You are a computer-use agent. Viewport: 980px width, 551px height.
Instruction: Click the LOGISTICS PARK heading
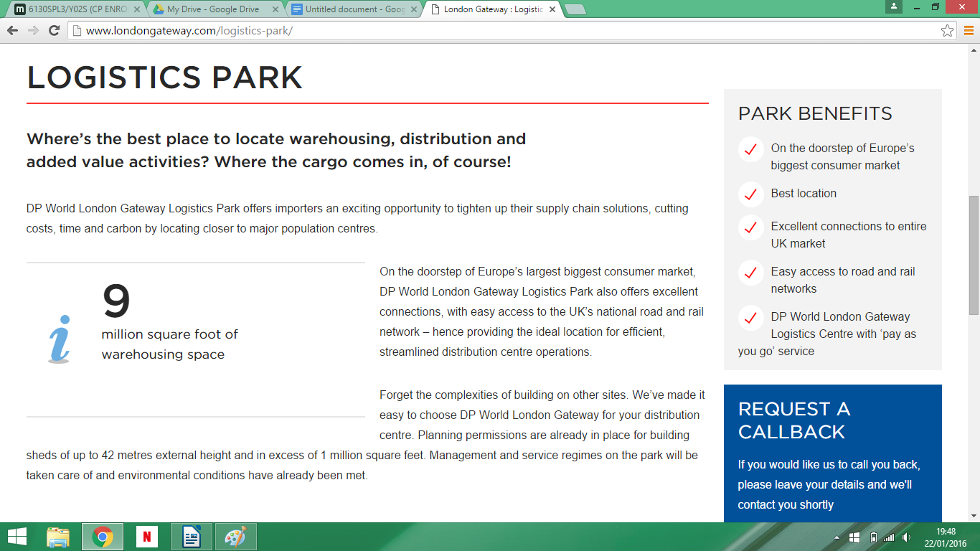(x=165, y=77)
